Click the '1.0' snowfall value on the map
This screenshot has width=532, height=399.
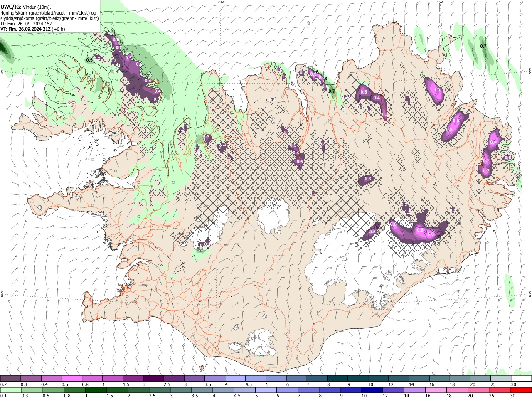(437, 90)
